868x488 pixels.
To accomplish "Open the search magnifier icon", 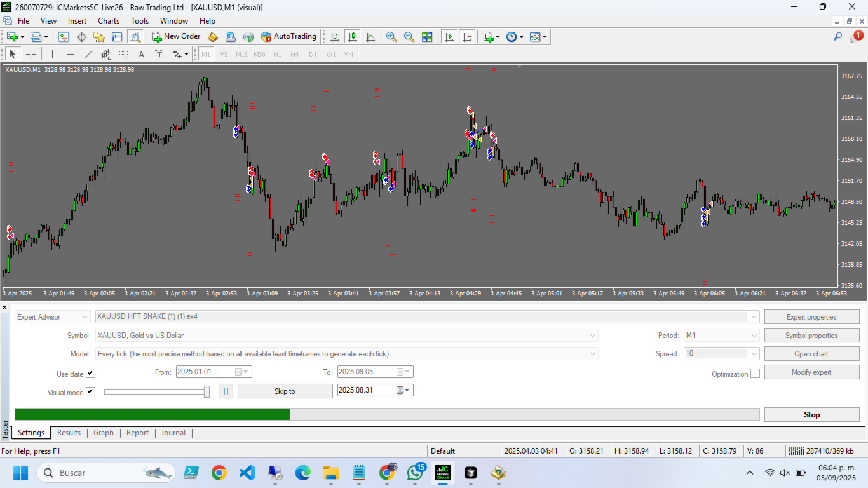I will pos(838,37).
